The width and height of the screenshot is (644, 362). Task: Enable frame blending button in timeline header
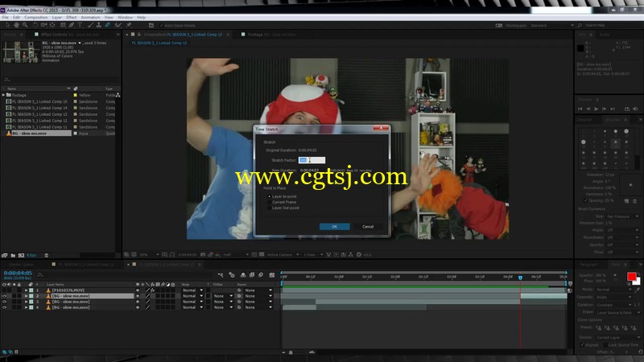(252, 275)
